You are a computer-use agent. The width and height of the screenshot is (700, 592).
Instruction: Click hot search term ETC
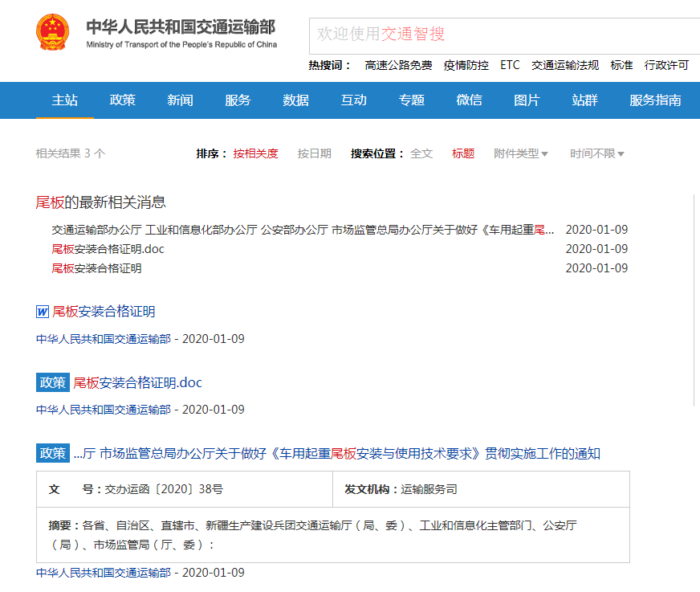pos(510,65)
